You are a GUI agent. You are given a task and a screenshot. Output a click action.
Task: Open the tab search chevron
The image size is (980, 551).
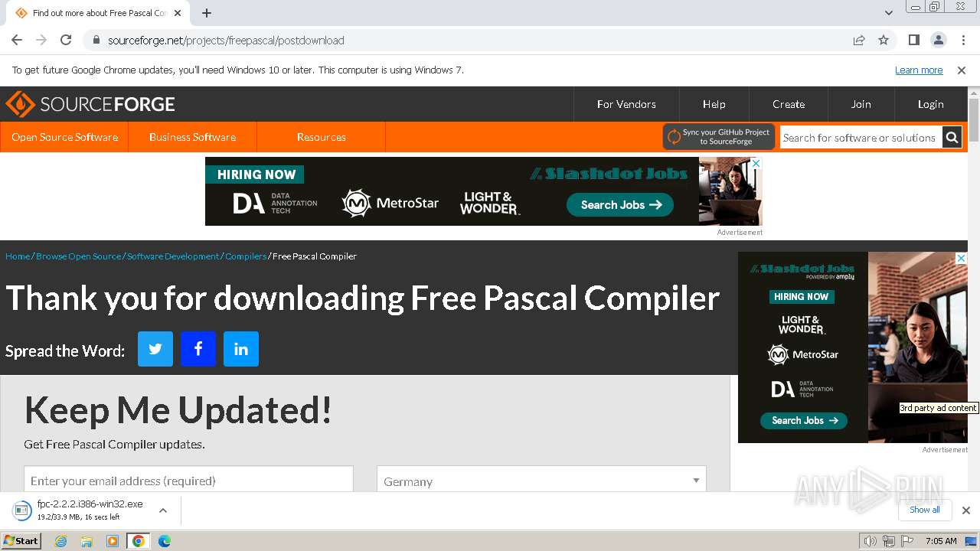point(888,13)
